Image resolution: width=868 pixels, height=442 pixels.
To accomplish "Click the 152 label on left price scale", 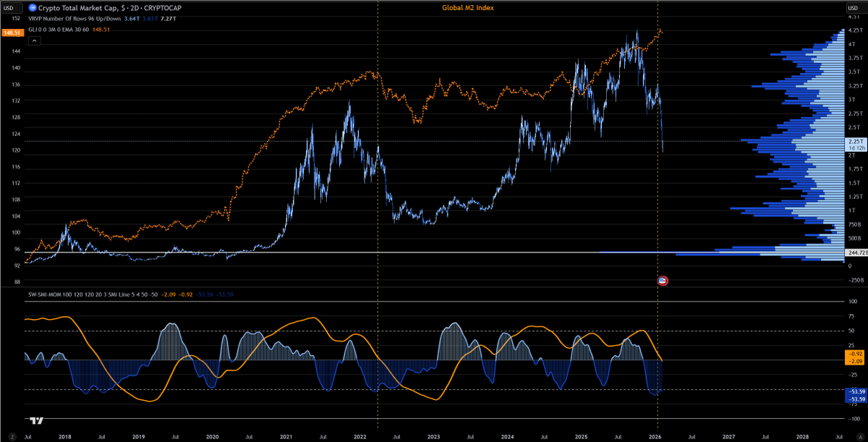I will 16,19.
